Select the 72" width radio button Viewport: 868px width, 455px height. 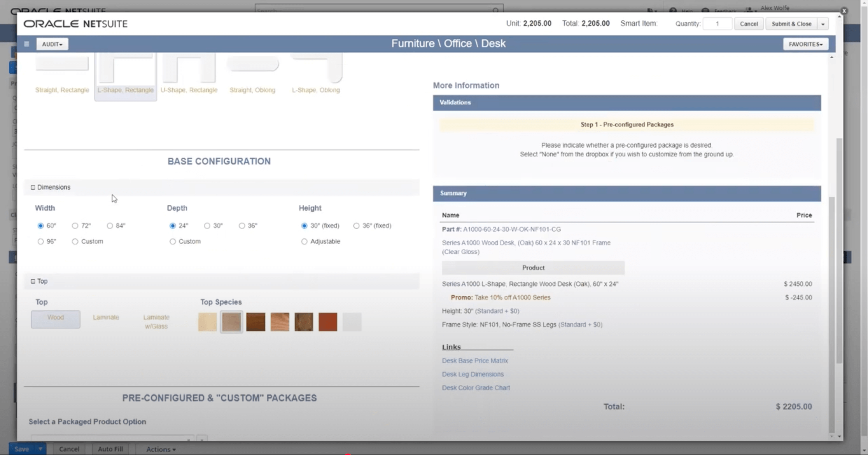(75, 226)
